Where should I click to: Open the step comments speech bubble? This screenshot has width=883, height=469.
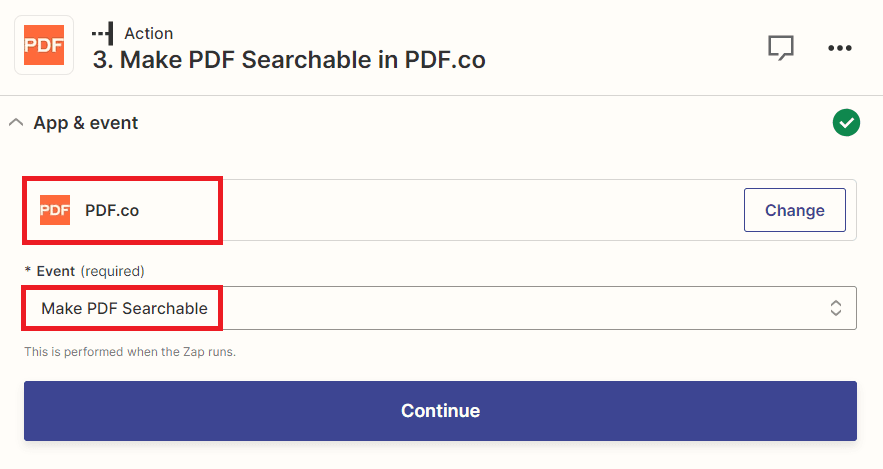[x=781, y=47]
